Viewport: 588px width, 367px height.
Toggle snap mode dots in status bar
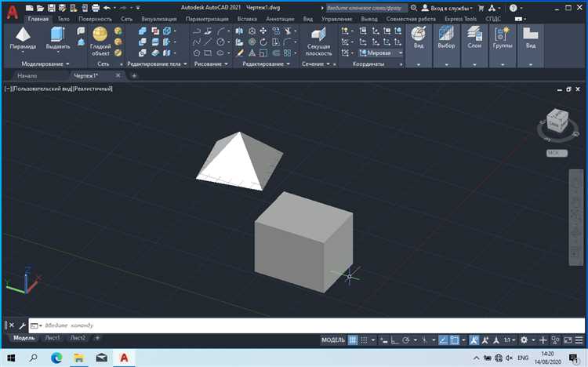[x=364, y=340]
